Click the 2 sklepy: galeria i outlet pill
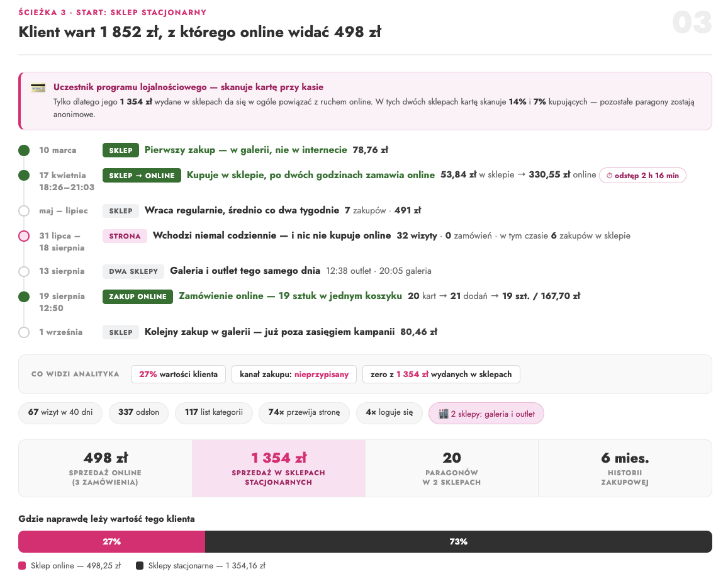Viewport: 728px width, 581px height. 486,414
